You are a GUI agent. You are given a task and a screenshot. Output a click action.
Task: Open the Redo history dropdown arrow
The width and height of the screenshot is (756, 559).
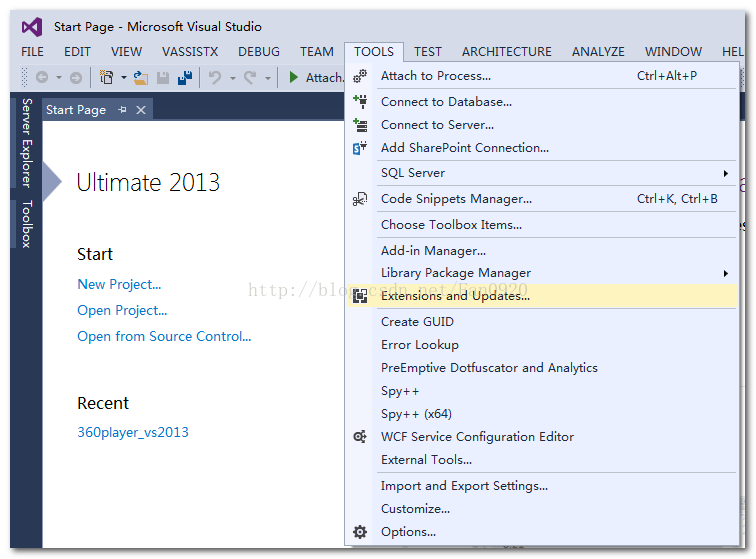pos(268,77)
